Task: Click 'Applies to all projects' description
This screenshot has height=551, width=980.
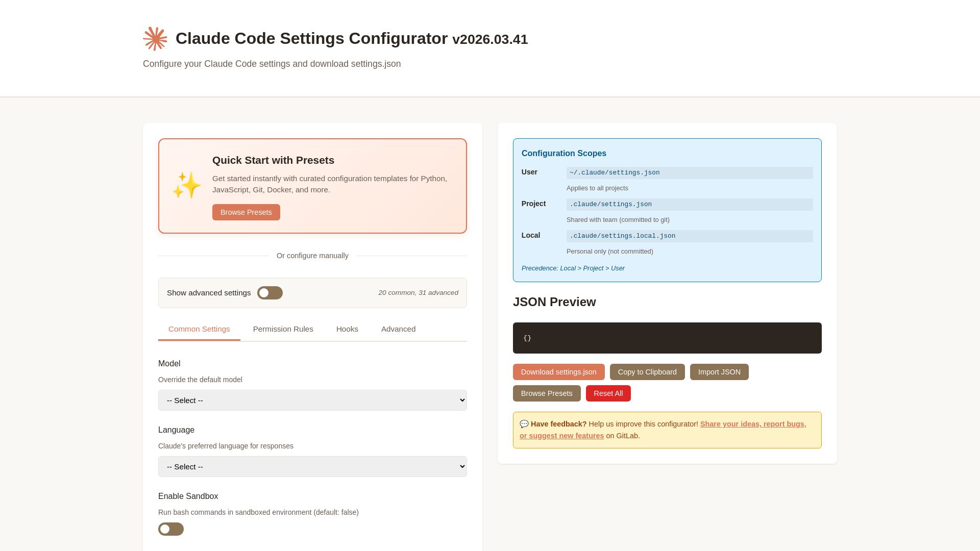Action: pyautogui.click(x=597, y=188)
